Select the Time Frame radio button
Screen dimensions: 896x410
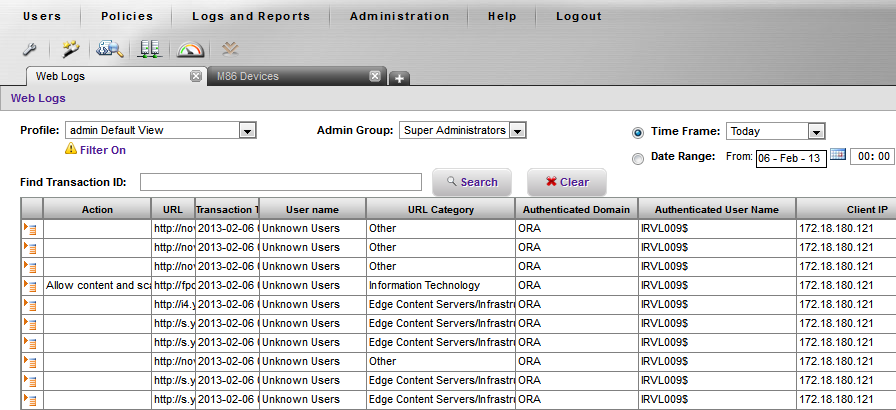(x=638, y=131)
